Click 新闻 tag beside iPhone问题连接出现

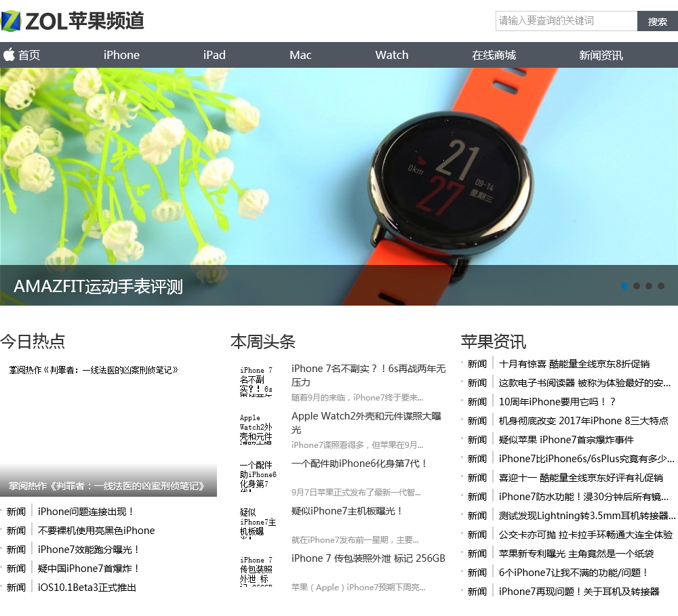(16, 512)
